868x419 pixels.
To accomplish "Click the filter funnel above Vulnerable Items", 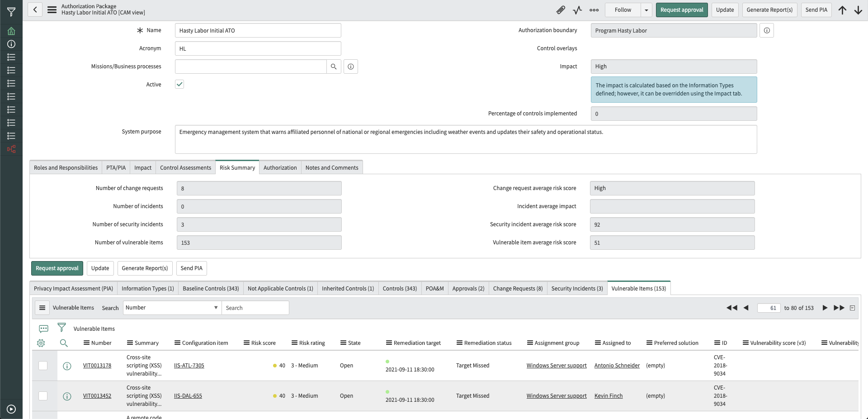I will click(x=61, y=327).
